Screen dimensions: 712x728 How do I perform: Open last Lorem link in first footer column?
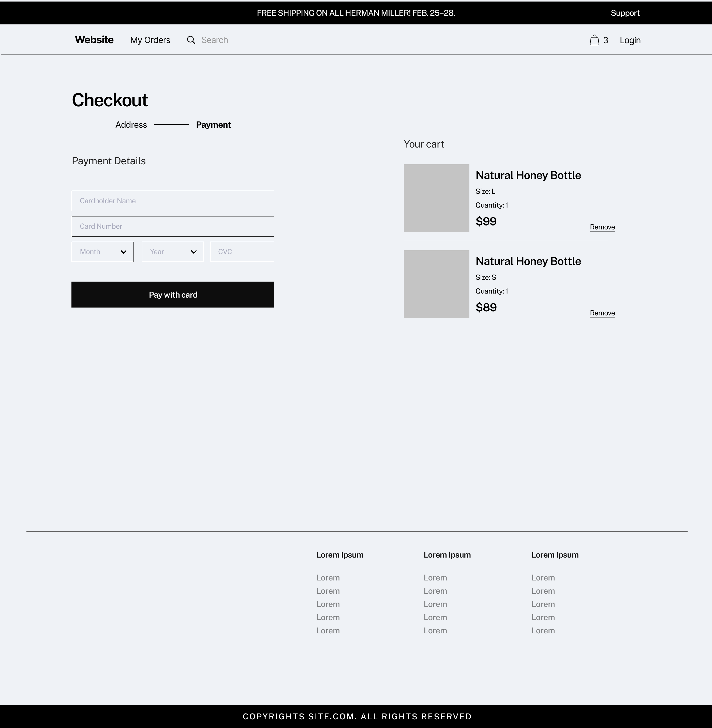coord(328,631)
